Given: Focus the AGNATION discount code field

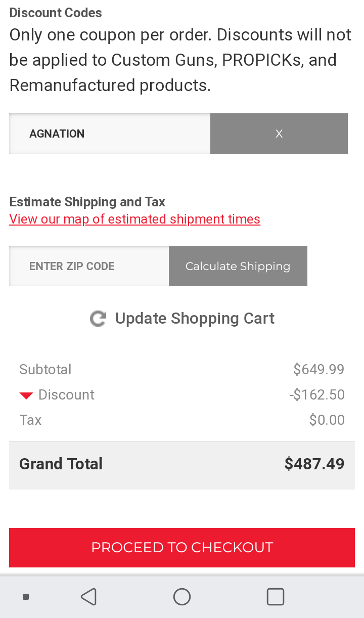Looking at the screenshot, I should point(110,134).
